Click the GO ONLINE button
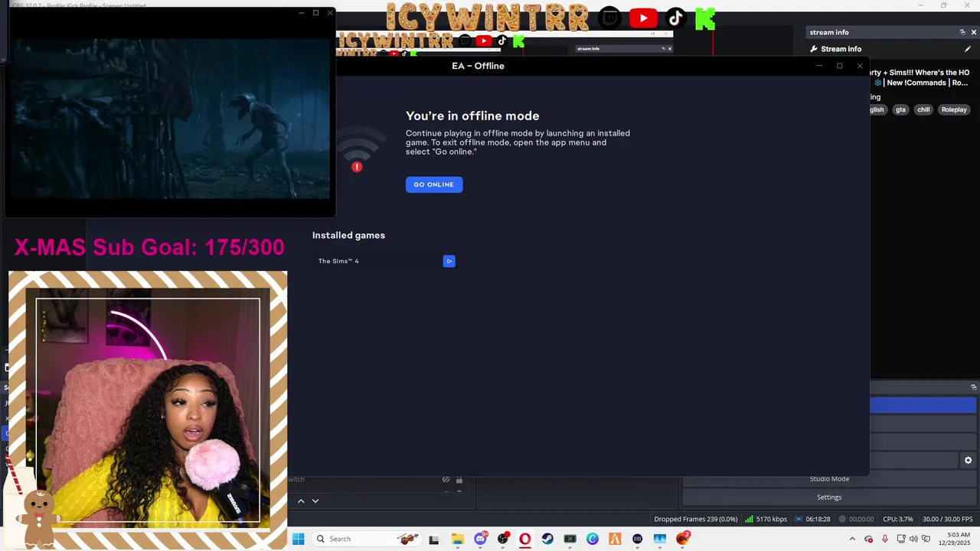 coord(434,184)
